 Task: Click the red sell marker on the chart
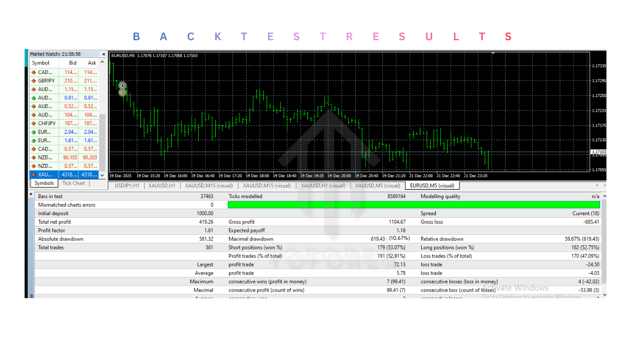pyautogui.click(x=122, y=93)
